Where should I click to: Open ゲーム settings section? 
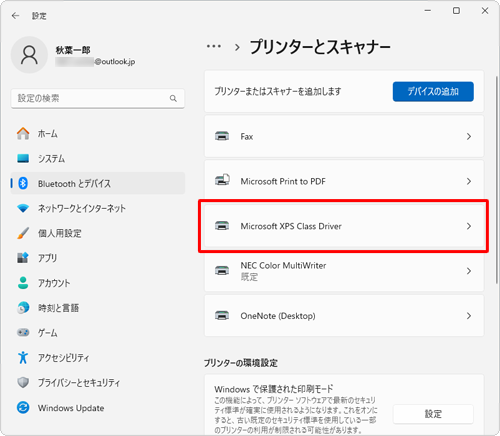tap(98, 332)
